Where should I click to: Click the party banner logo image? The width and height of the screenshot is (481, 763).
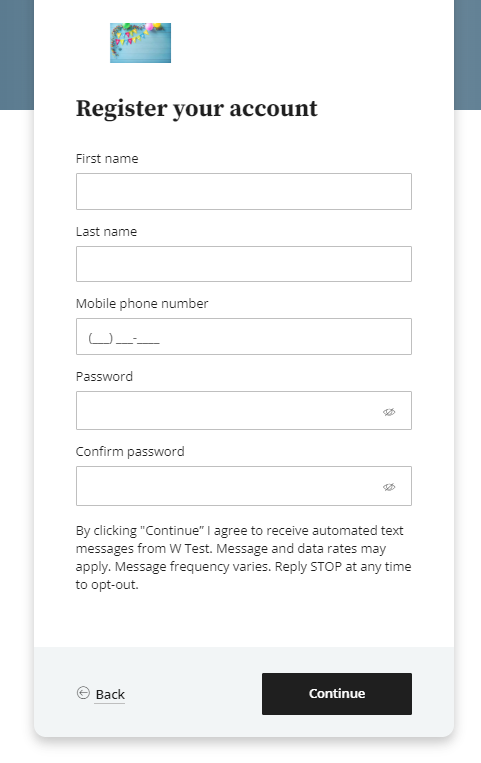[140, 43]
